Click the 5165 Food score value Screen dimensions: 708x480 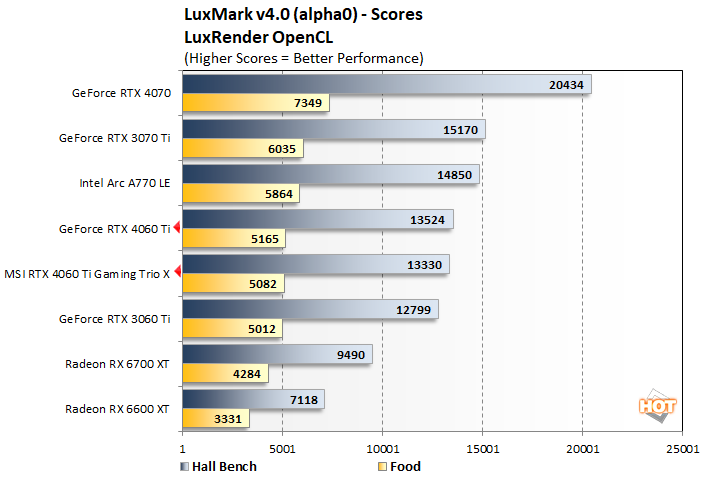[265, 239]
